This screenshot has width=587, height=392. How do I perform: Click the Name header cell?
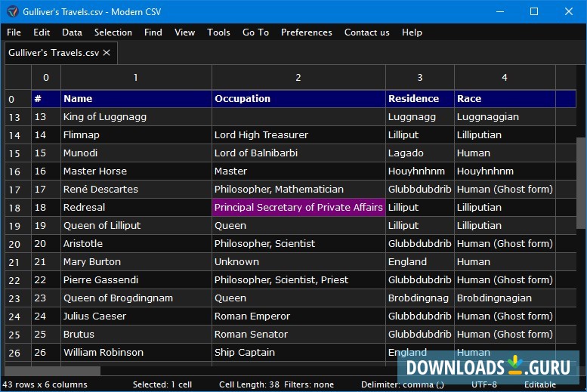coord(136,99)
